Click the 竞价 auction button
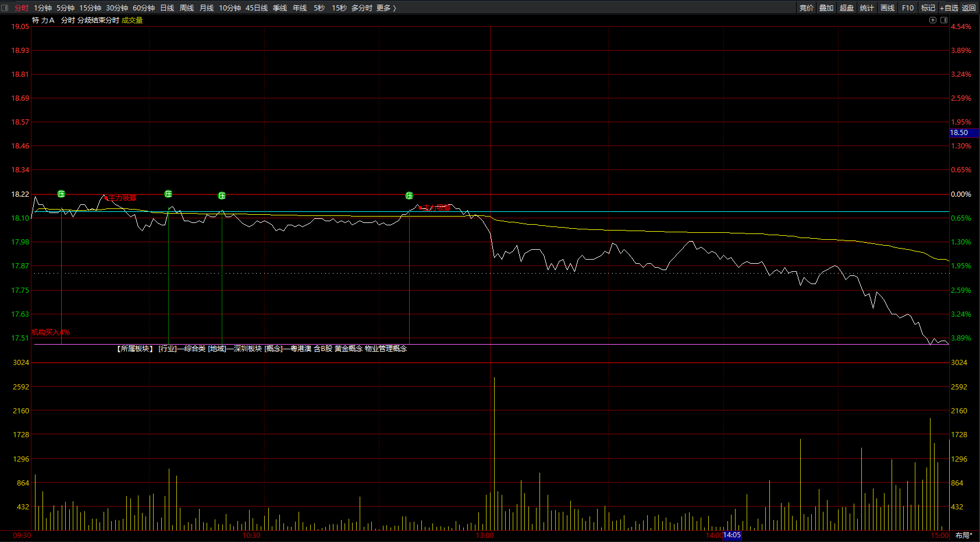 tap(807, 8)
